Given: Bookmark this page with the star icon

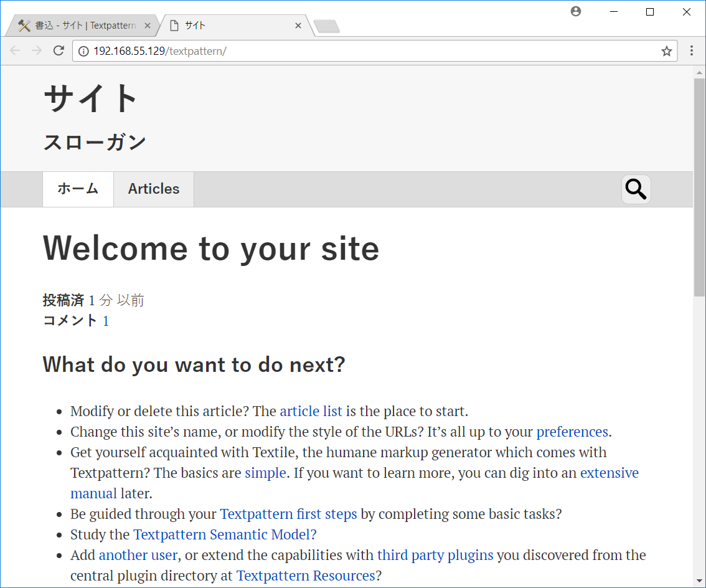Looking at the screenshot, I should pyautogui.click(x=666, y=50).
